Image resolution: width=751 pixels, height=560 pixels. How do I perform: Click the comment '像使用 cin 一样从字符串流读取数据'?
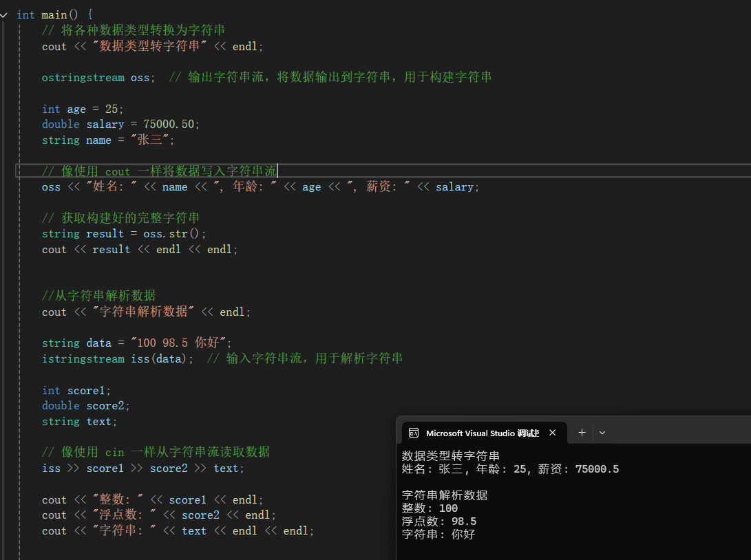tap(156, 452)
